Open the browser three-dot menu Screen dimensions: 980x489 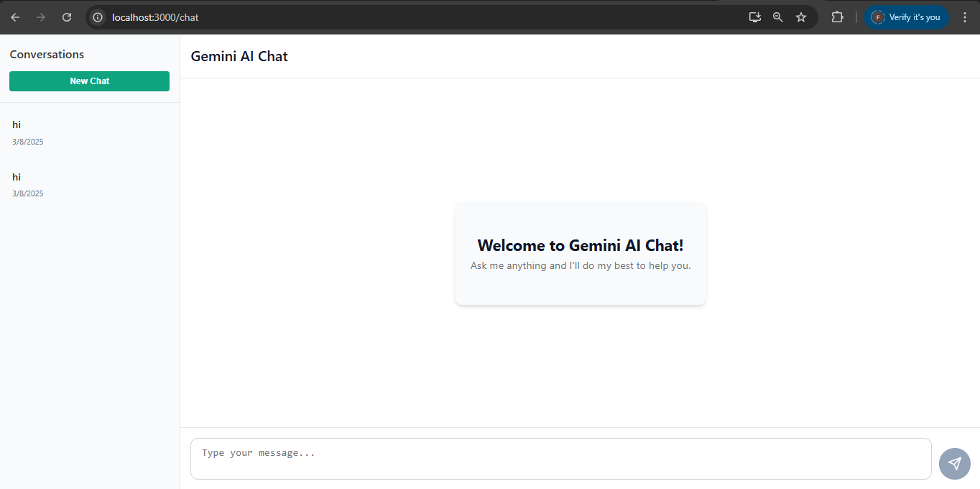(x=965, y=17)
